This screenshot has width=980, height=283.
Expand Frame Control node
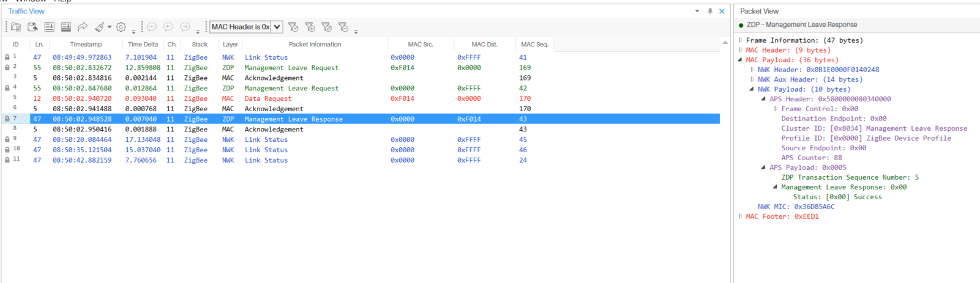pyautogui.click(x=776, y=109)
